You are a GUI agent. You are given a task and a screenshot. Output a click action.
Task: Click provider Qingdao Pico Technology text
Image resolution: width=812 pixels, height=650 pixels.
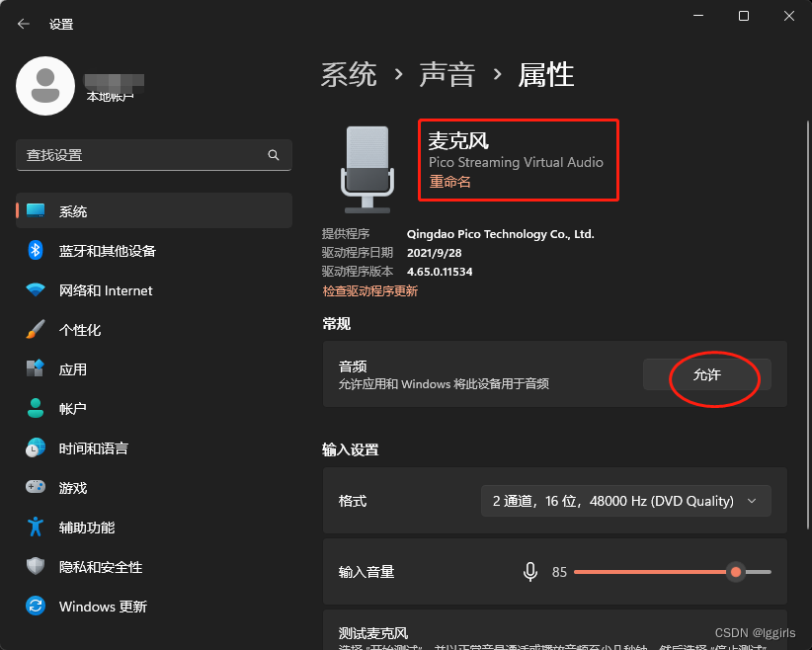click(500, 234)
